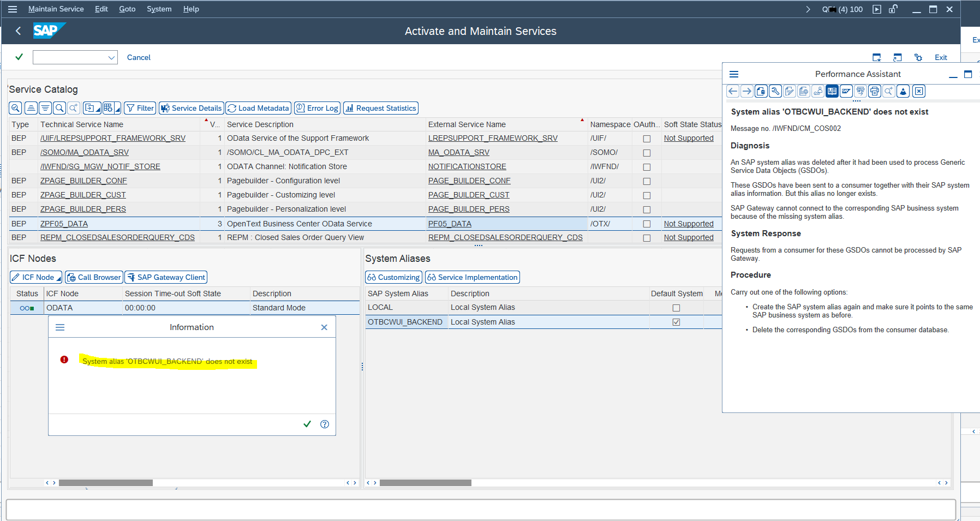Toggle OAuth checkbox for ZPAGE_BUILDER_CONF
Screen dimensions: 980x521
pos(647,181)
